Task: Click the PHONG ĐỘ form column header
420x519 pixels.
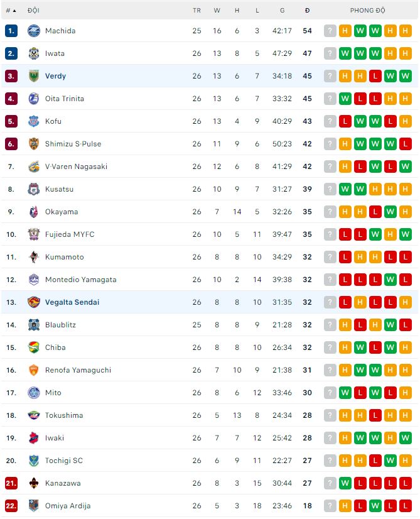Action: click(x=367, y=11)
